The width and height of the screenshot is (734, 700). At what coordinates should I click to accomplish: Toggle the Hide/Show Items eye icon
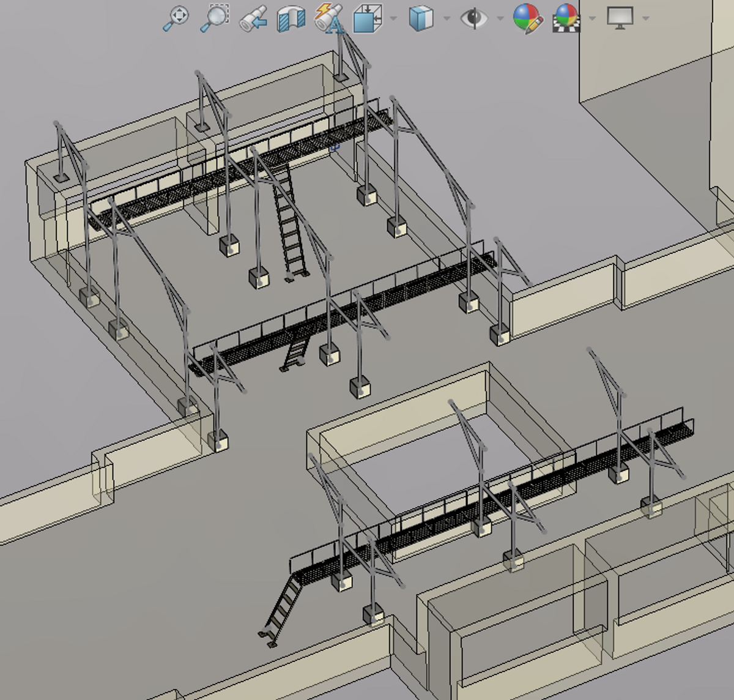point(474,18)
